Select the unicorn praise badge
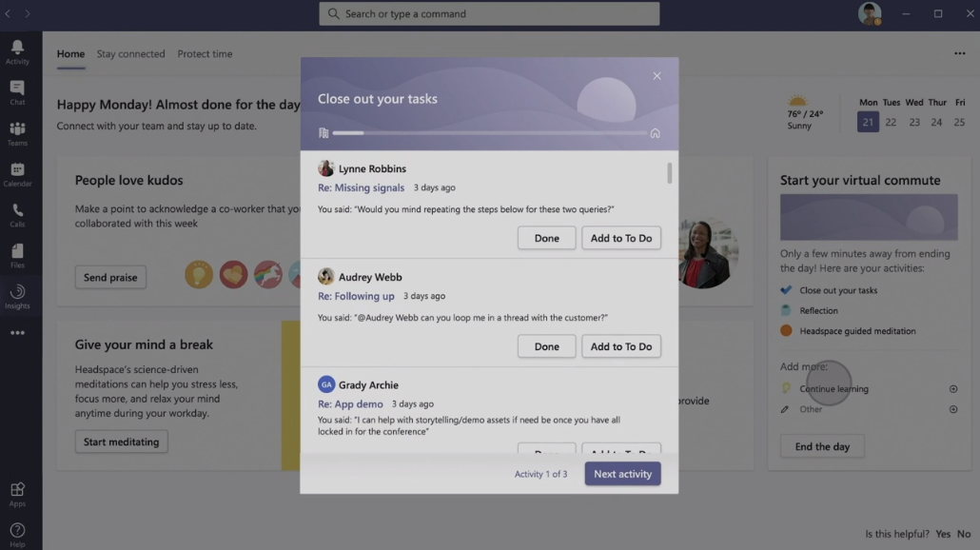The width and height of the screenshot is (980, 550). [x=267, y=274]
